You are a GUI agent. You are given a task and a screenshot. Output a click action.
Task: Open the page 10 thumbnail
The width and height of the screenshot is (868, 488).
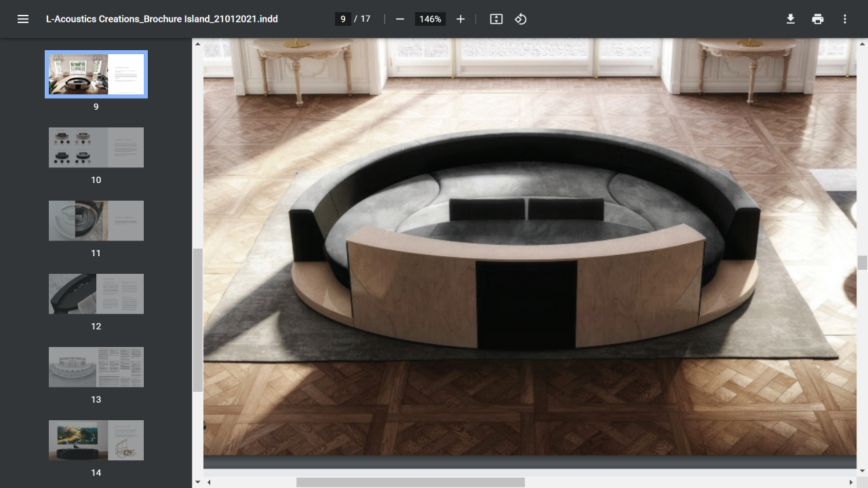tap(96, 147)
